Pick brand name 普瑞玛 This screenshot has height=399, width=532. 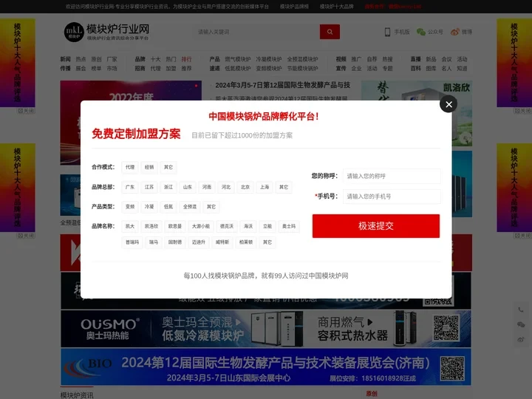[132, 242]
